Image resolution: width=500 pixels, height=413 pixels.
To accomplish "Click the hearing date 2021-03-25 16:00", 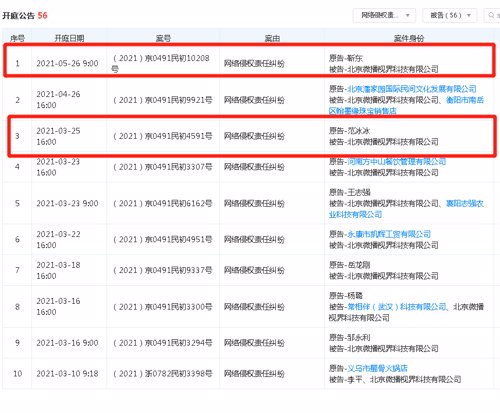I will click(x=58, y=136).
